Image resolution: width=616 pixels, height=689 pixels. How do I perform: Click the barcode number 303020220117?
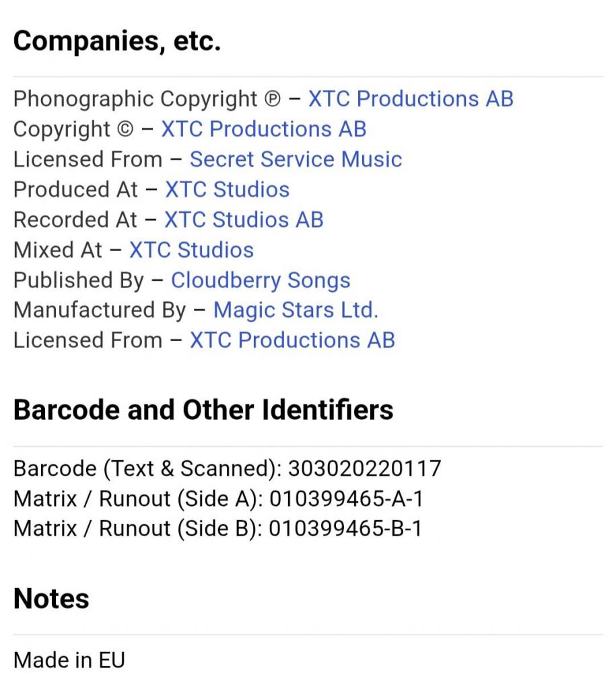pyautogui.click(x=364, y=468)
